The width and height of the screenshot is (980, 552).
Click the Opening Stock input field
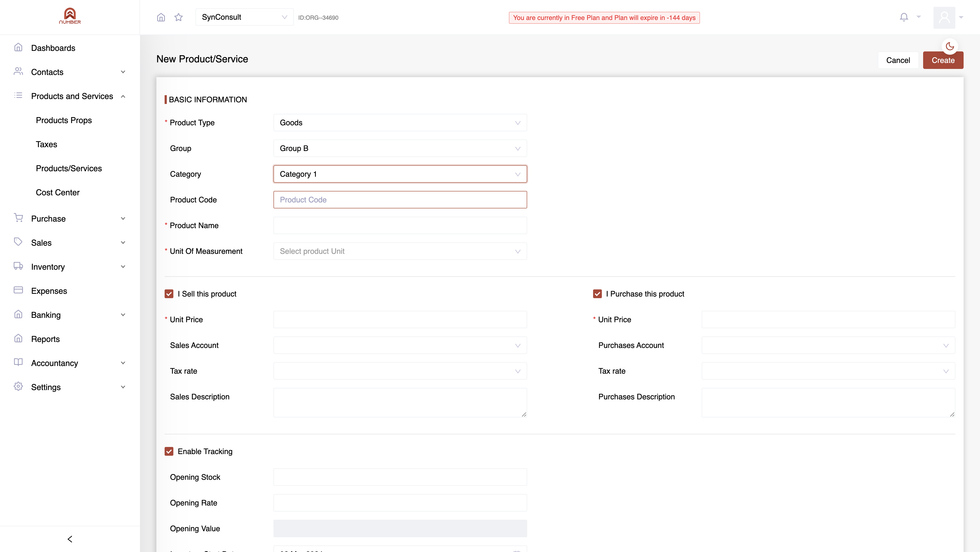pyautogui.click(x=400, y=477)
